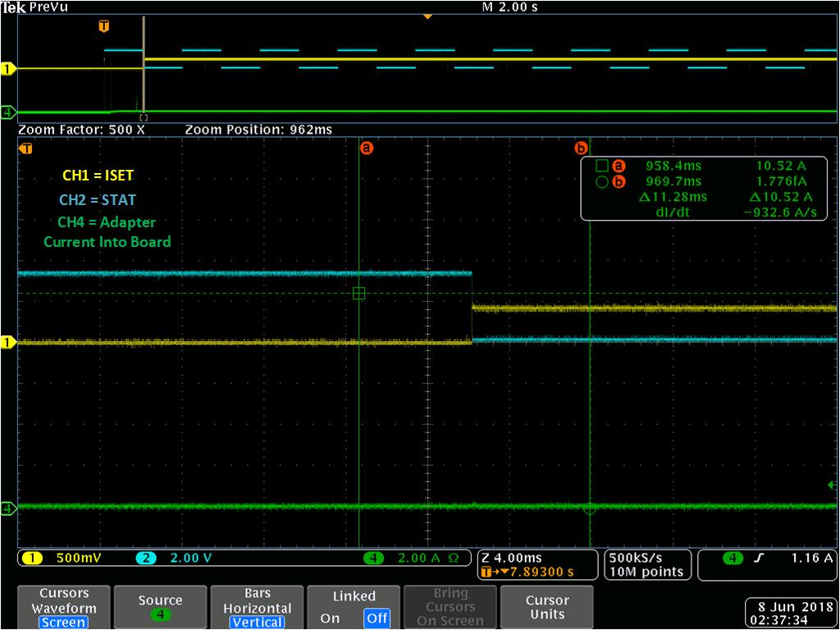840x630 pixels.
Task: Click the 958.4ms cursor a time value
Action: tap(673, 166)
